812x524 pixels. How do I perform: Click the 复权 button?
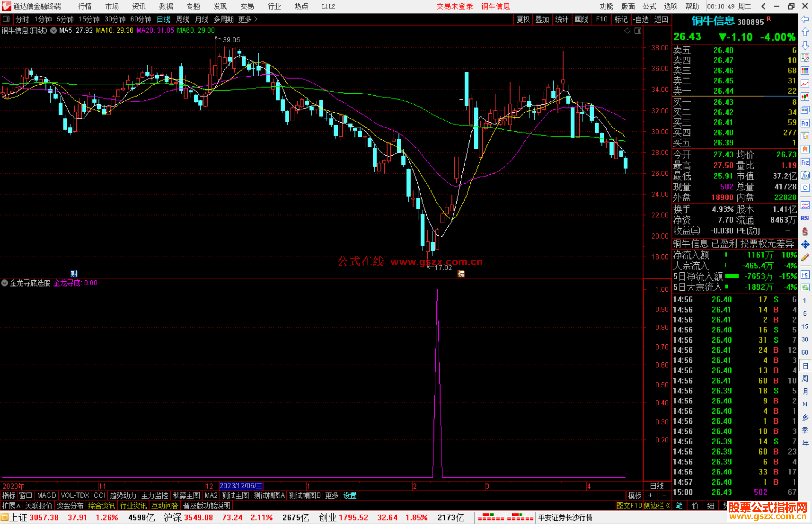523,19
